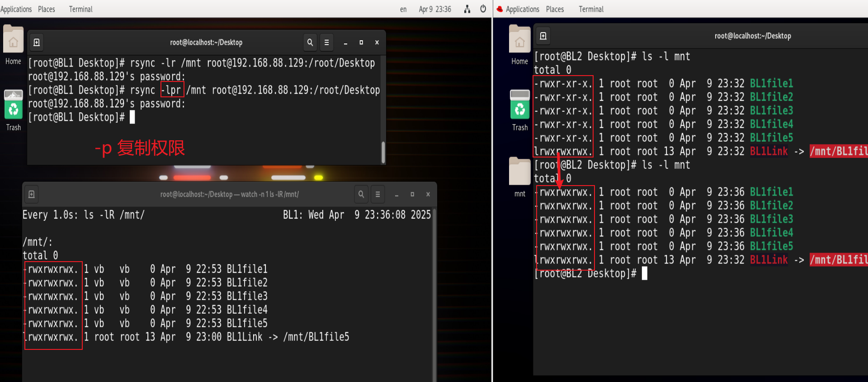Click BL1Link in BL2 first listing

[769, 151]
